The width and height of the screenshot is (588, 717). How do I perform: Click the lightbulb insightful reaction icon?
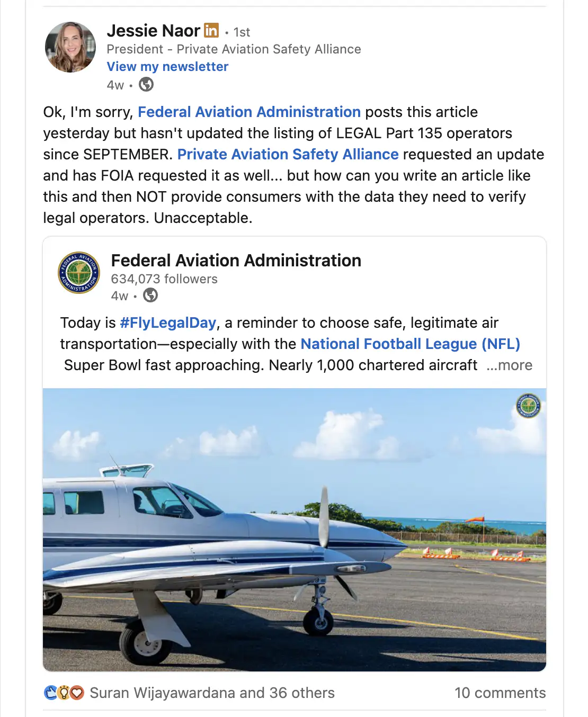63,692
